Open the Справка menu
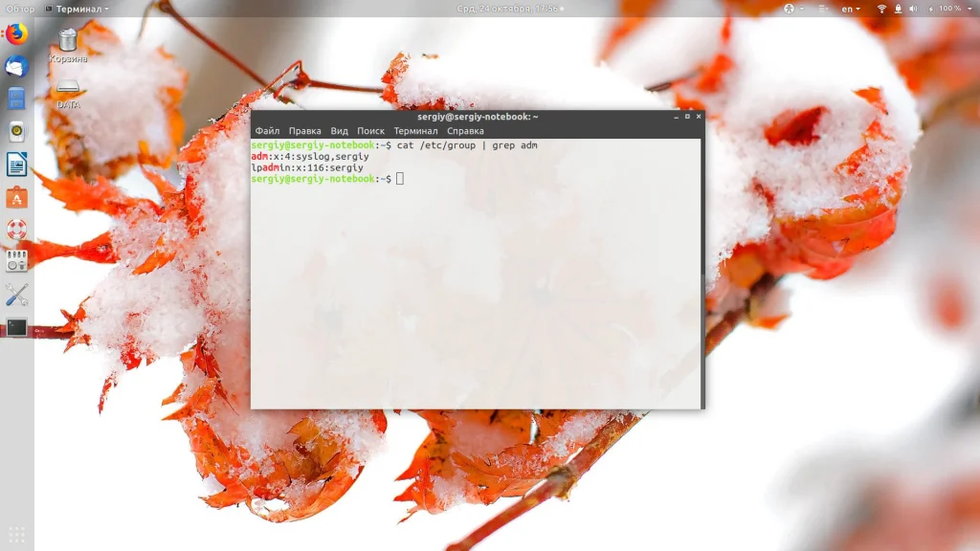Viewport: 980px width, 551px height. coord(466,130)
